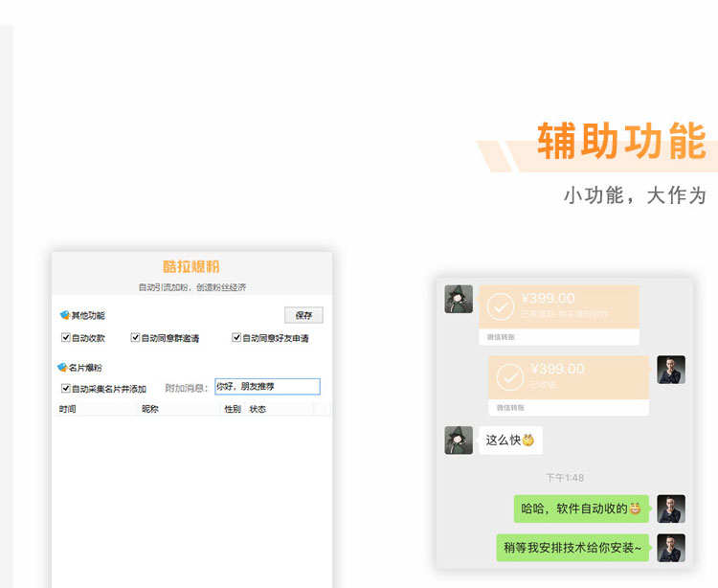Toggle the 自动同意好友申请 checkbox
Image resolution: width=718 pixels, height=588 pixels.
236,337
